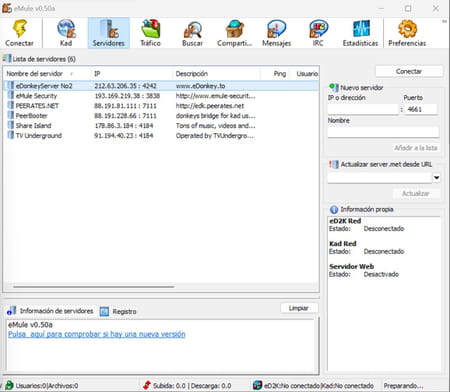Open the Mensajes toolbar icon
Viewport: 450px width, 392px height.
(276, 29)
